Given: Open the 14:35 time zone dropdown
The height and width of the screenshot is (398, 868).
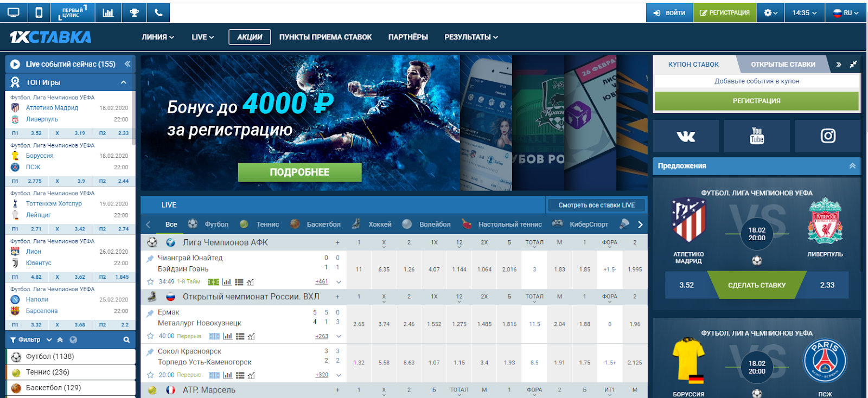Looking at the screenshot, I should pyautogui.click(x=805, y=12).
